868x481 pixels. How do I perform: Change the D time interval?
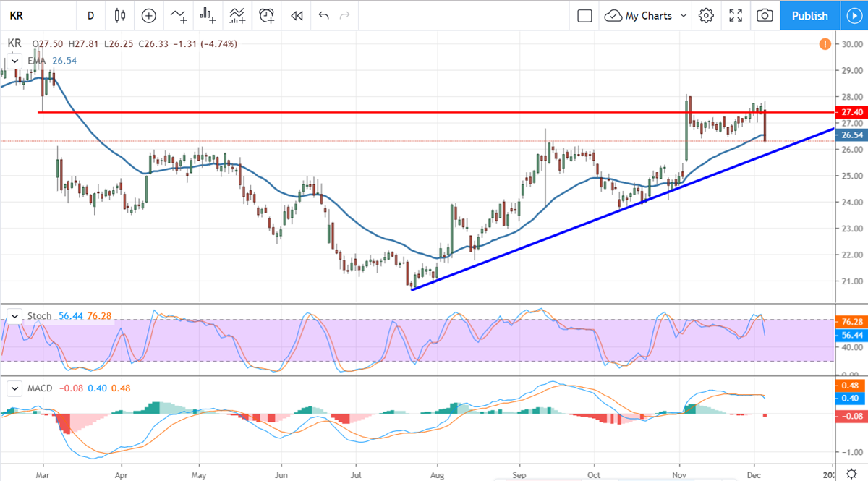tap(90, 15)
